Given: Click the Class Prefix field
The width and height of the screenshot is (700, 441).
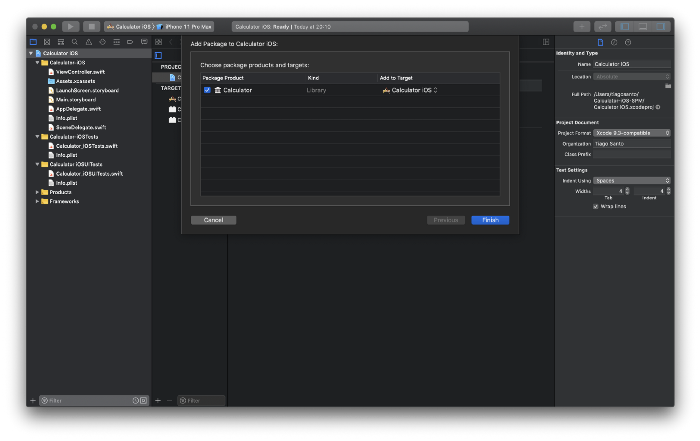Looking at the screenshot, I should tap(632, 154).
